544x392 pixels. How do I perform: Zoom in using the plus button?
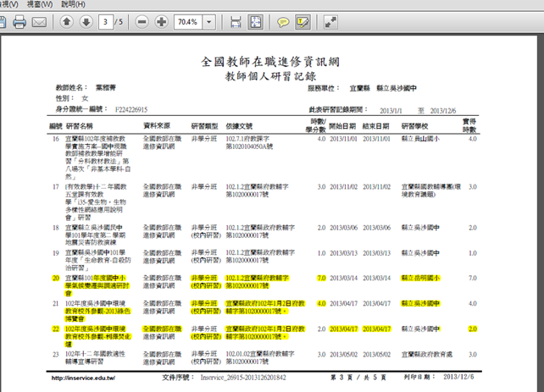click(161, 21)
